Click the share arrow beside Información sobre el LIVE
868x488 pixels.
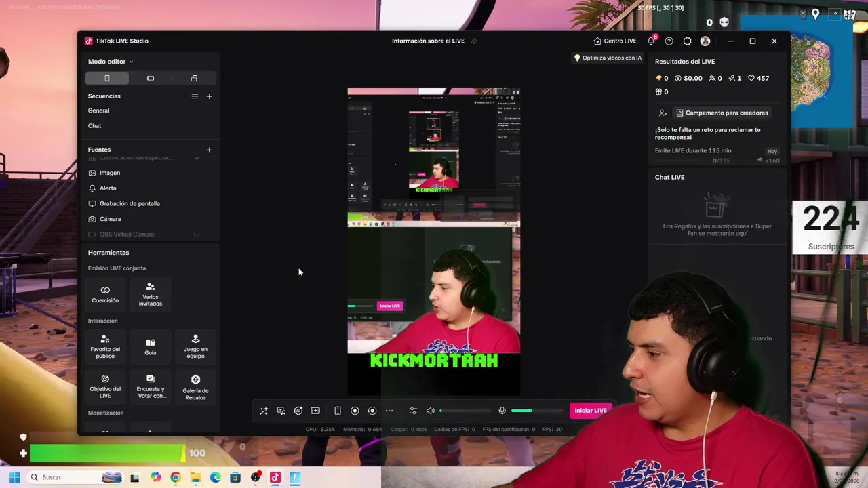tap(474, 41)
